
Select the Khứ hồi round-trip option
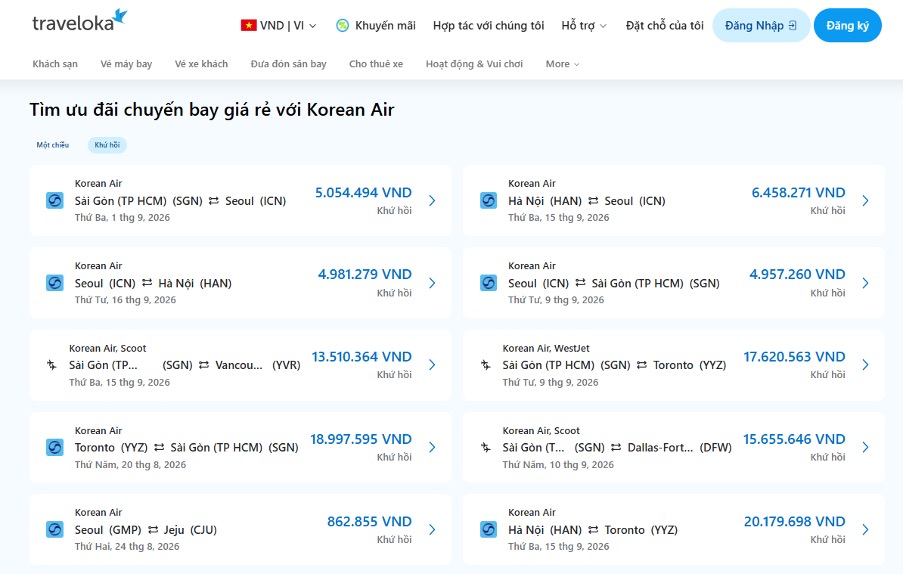click(x=107, y=145)
